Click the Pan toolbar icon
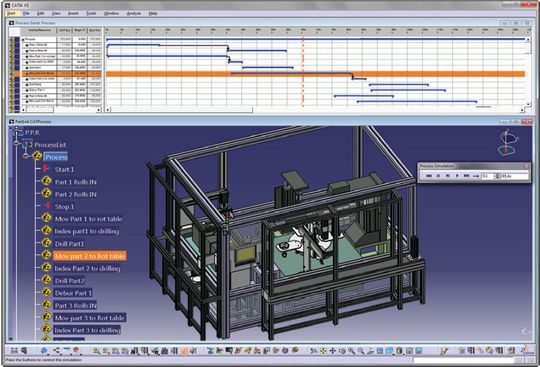540x367 pixels. [x=333, y=351]
